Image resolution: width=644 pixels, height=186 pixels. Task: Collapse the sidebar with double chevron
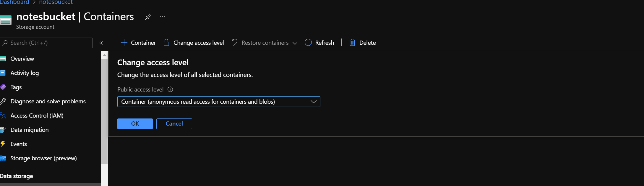(101, 43)
